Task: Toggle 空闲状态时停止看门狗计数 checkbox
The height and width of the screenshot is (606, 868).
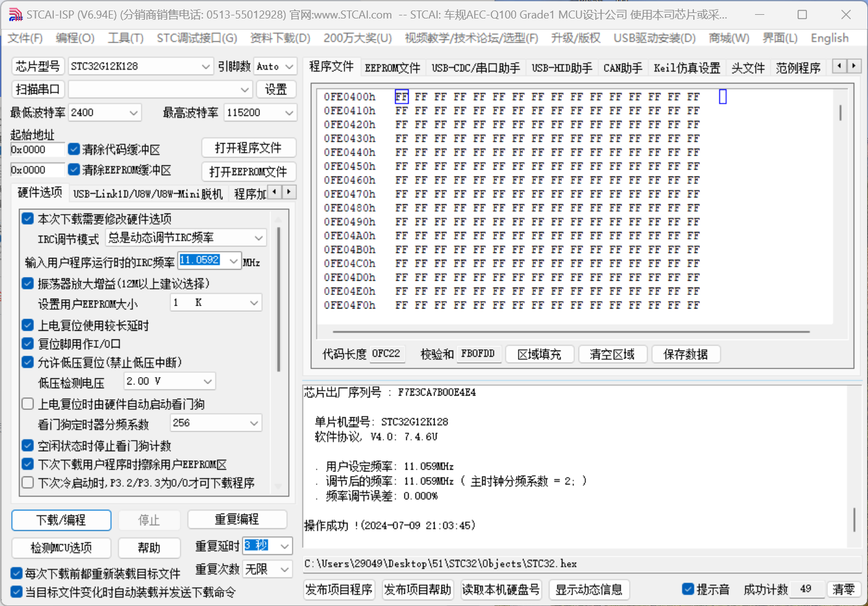Action: click(x=28, y=446)
